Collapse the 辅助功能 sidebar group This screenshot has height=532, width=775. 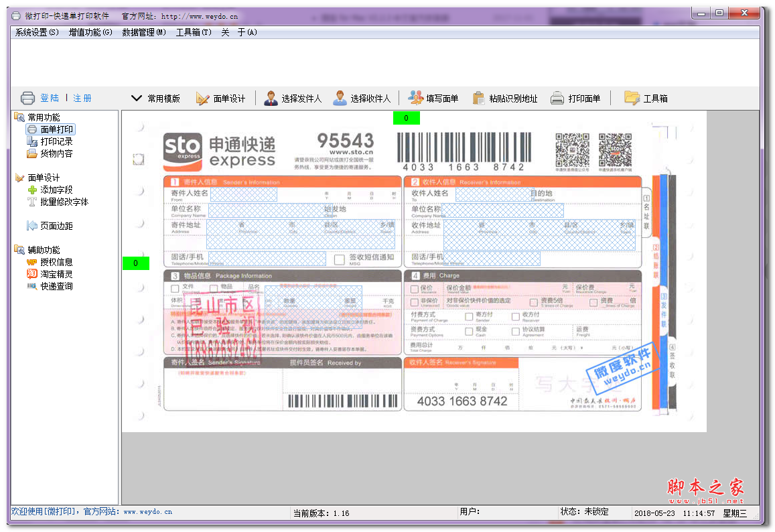(20, 249)
